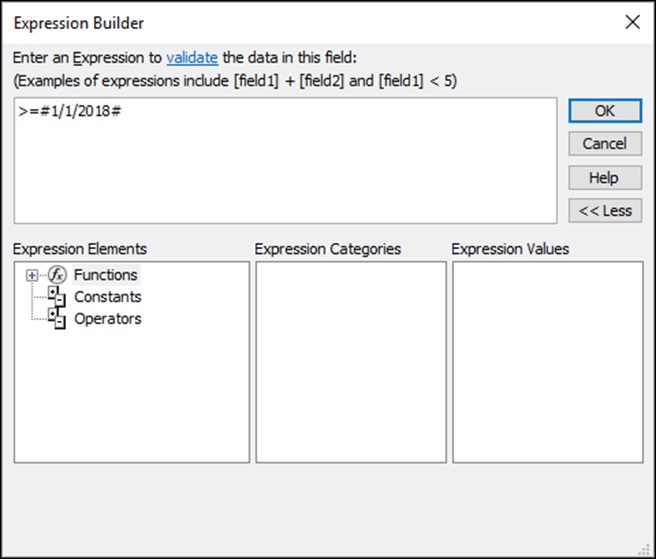Click the >=#1/1/2018# expression text

70,111
